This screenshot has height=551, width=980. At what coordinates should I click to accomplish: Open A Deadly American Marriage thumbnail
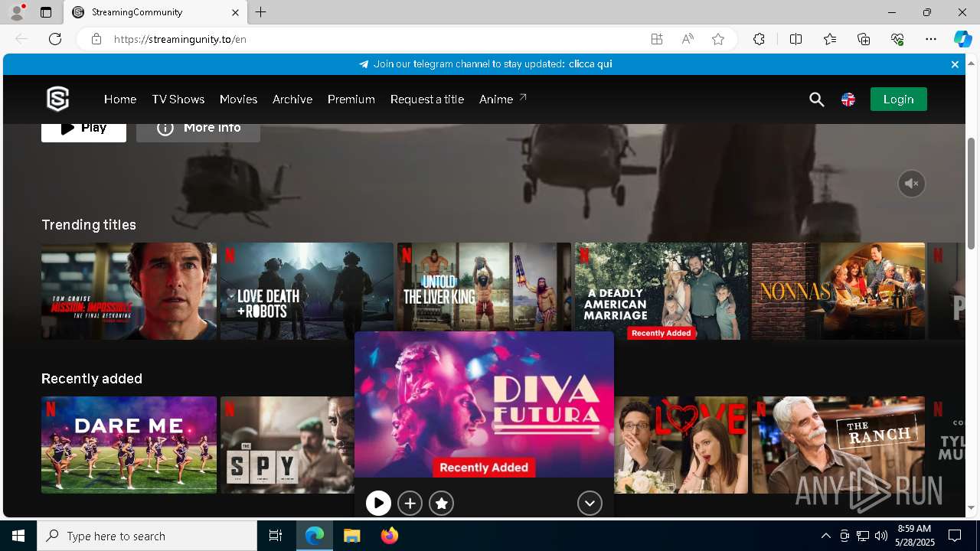click(x=661, y=291)
